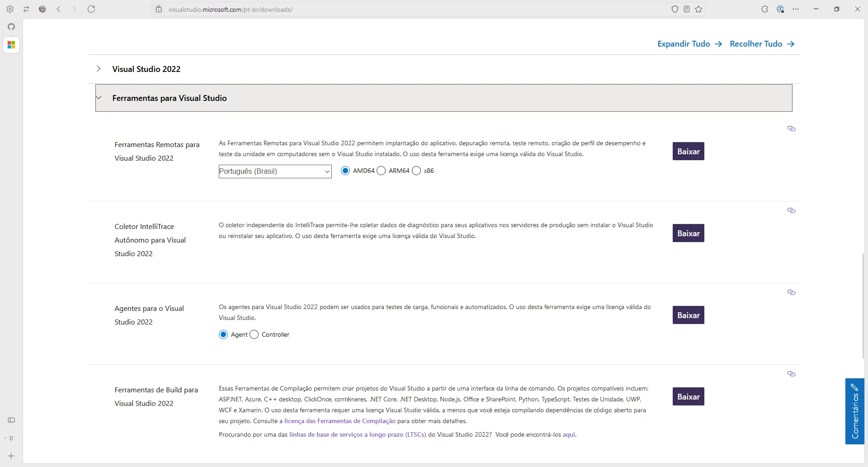Open the Comentários feedback tab
This screenshot has height=467, width=868.
pyautogui.click(x=855, y=411)
